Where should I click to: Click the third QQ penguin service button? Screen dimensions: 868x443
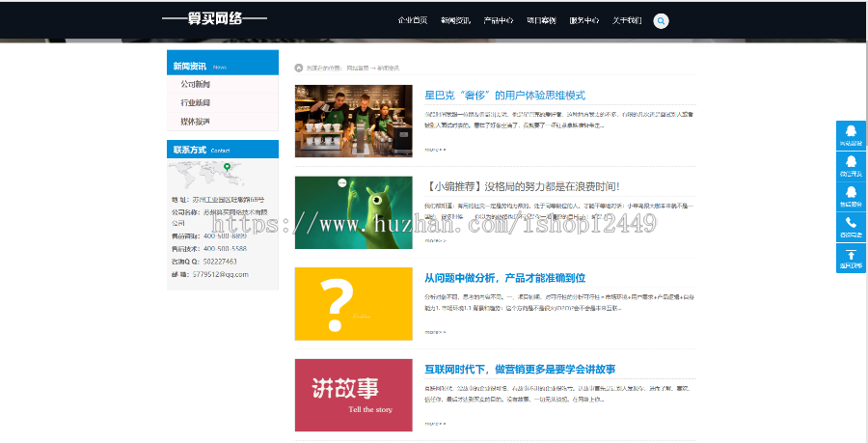click(851, 196)
